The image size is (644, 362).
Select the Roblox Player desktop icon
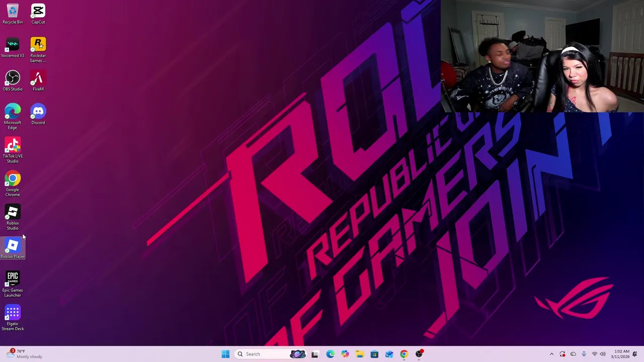[x=13, y=249]
